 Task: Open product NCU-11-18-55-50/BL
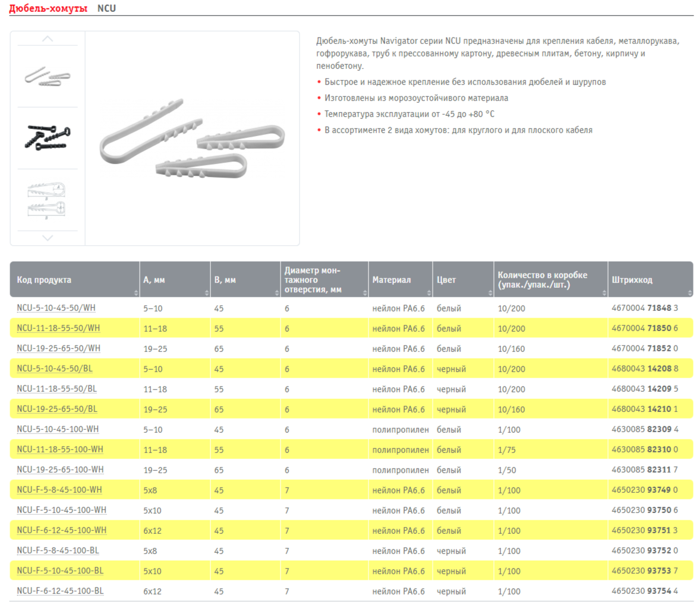click(56, 389)
